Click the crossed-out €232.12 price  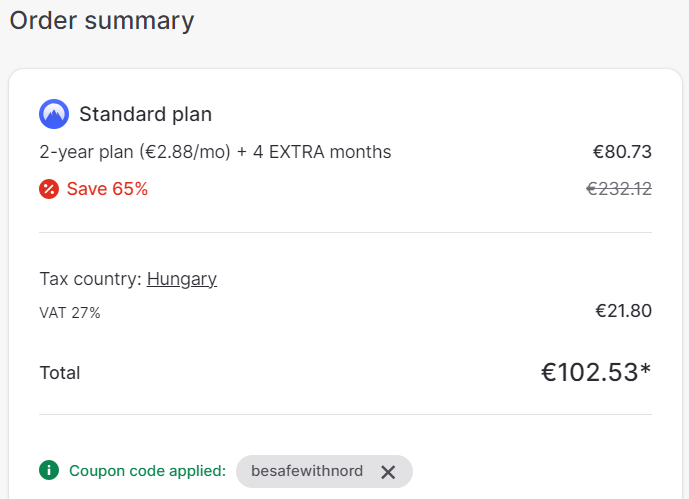pos(619,189)
